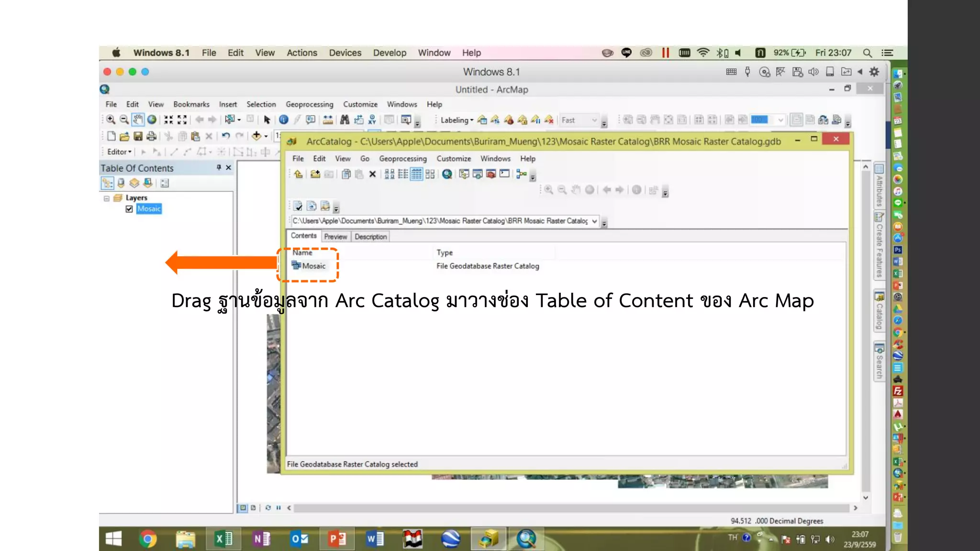The width and height of the screenshot is (980, 551).
Task: Open Geoprocessing menu in ArcCatalog
Action: coord(402,159)
